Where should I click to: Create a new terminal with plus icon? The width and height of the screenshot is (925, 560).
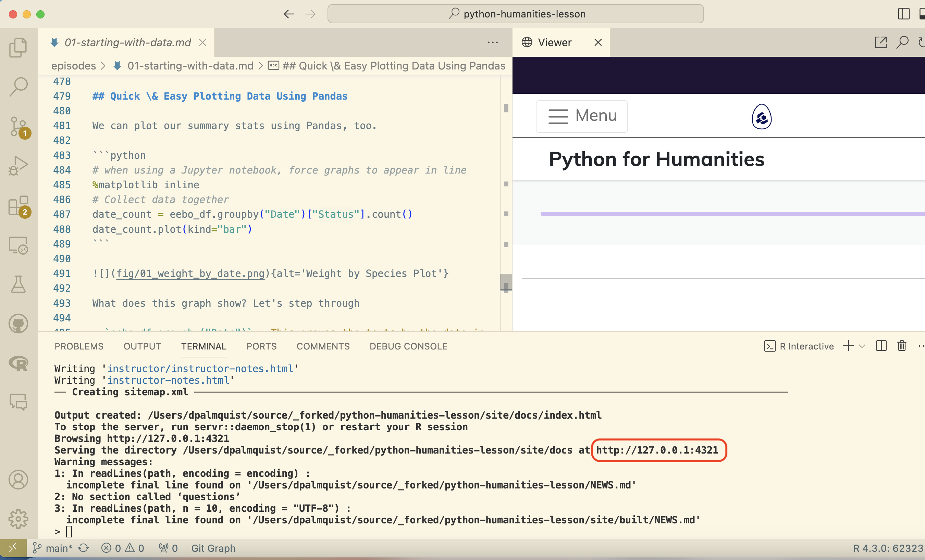(848, 346)
